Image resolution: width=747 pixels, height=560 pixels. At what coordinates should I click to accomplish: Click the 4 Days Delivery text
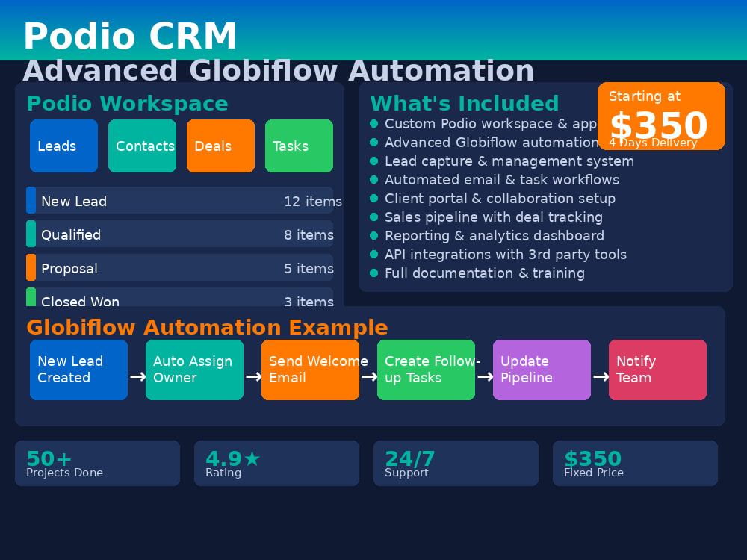[x=653, y=143]
